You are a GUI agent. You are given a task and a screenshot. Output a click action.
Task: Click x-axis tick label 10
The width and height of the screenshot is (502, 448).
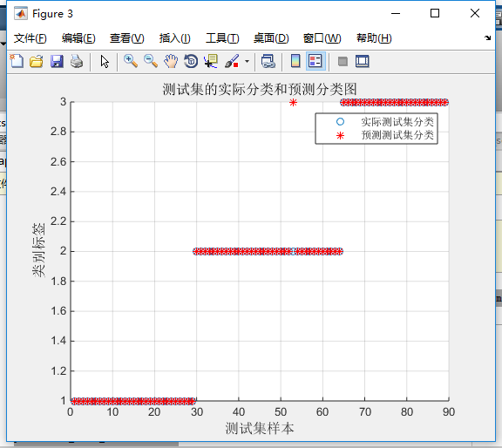pos(112,411)
